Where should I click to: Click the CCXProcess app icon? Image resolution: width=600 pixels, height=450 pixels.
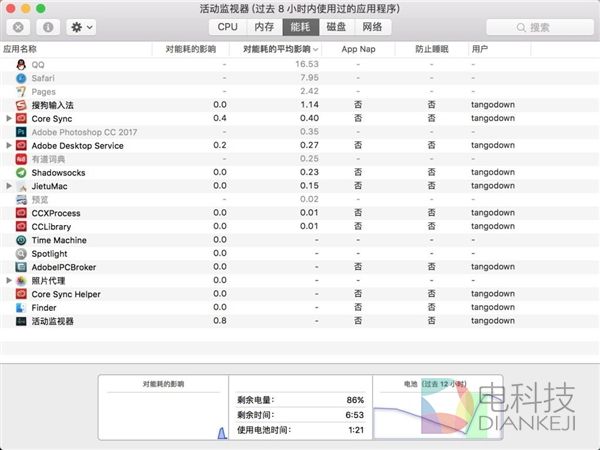21,213
